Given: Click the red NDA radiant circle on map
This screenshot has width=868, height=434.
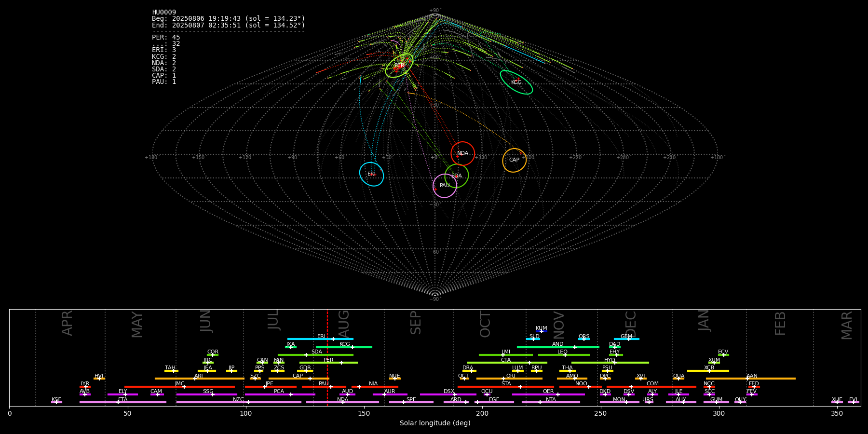Looking at the screenshot, I should tap(462, 153).
